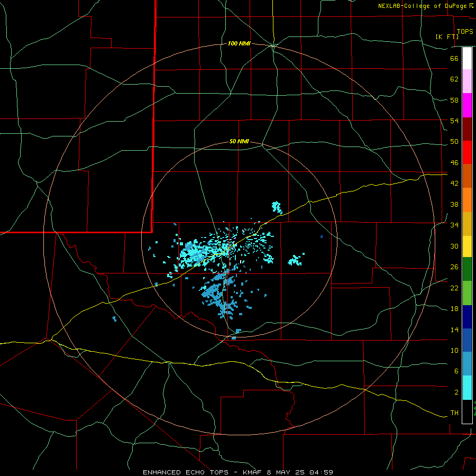476x476 pixels.
Task: Click the legend value '34'
Action: (x=454, y=225)
